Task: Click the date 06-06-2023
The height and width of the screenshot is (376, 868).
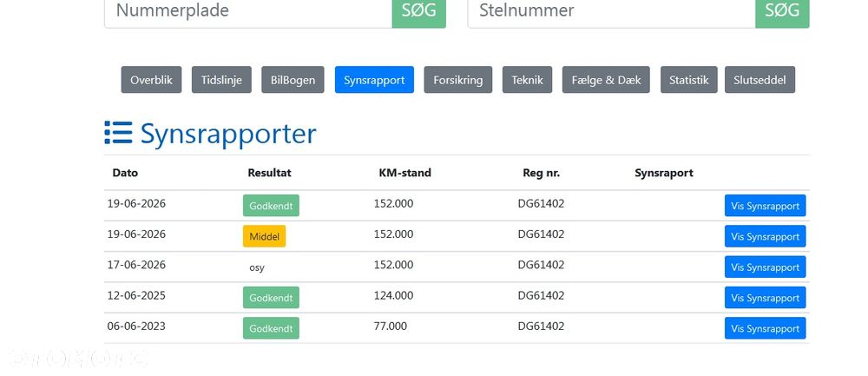Action: tap(136, 326)
